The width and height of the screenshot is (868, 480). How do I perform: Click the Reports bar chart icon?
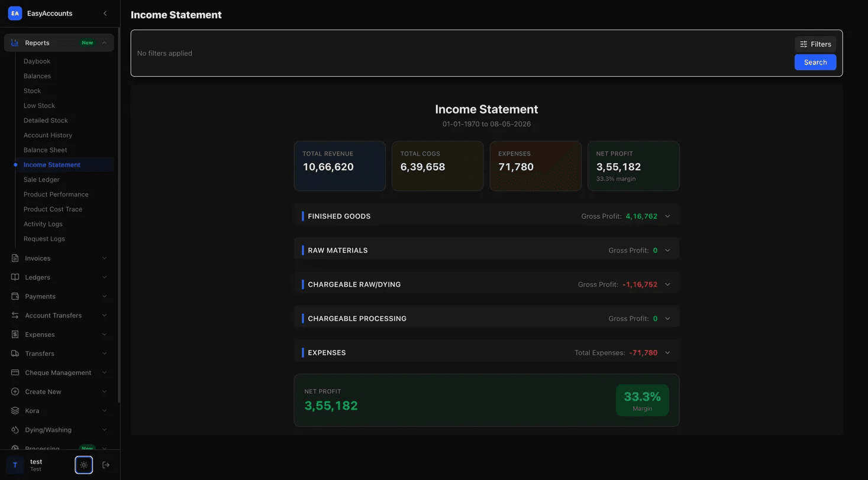(15, 43)
